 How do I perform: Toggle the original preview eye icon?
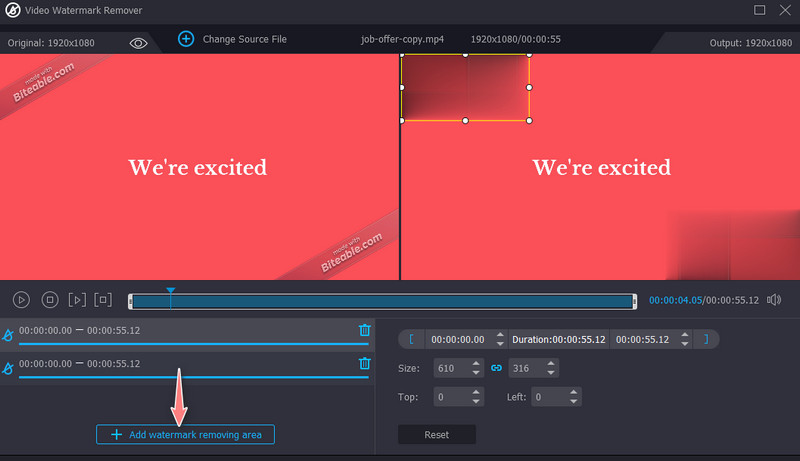click(138, 42)
